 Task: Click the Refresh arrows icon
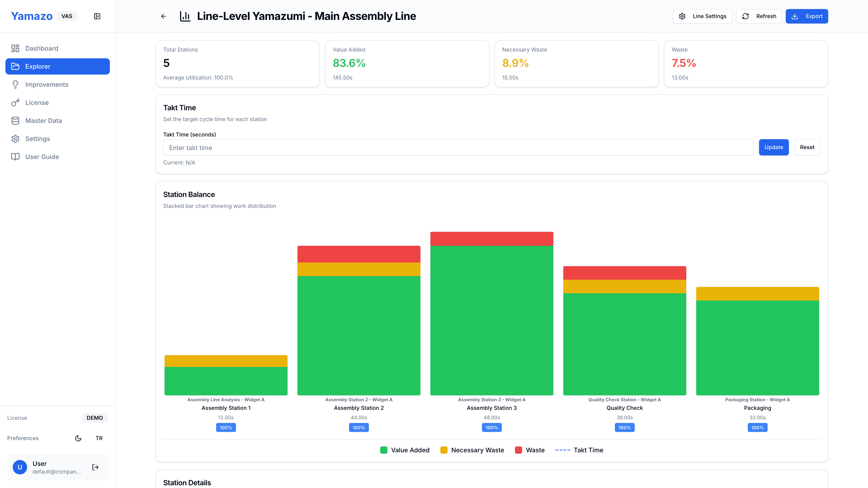tap(745, 16)
